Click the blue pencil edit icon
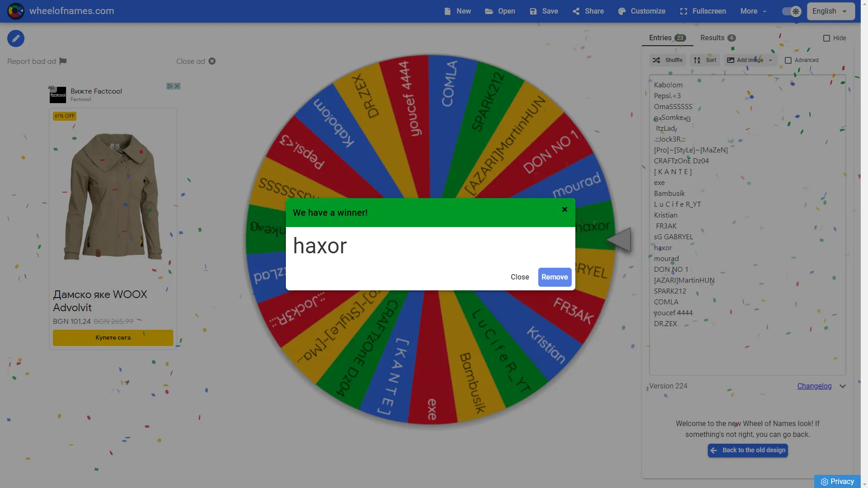Screen dimensions: 868x488 click(x=16, y=38)
